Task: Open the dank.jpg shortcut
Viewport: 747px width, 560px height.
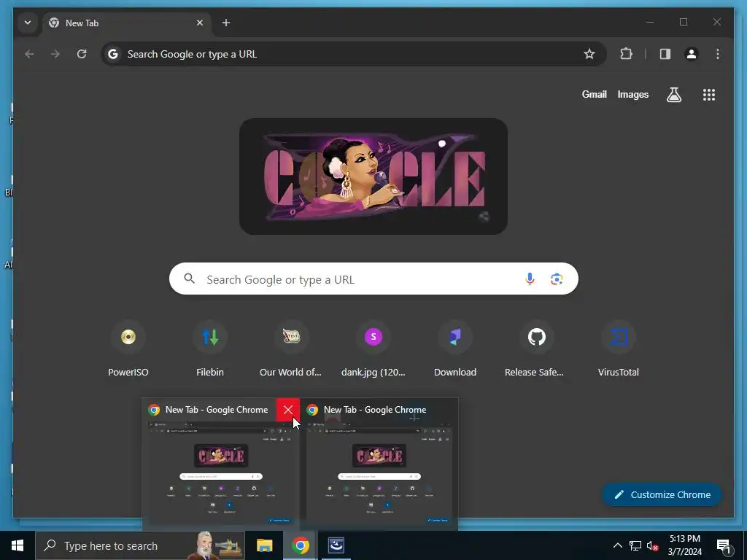Action: tap(373, 349)
